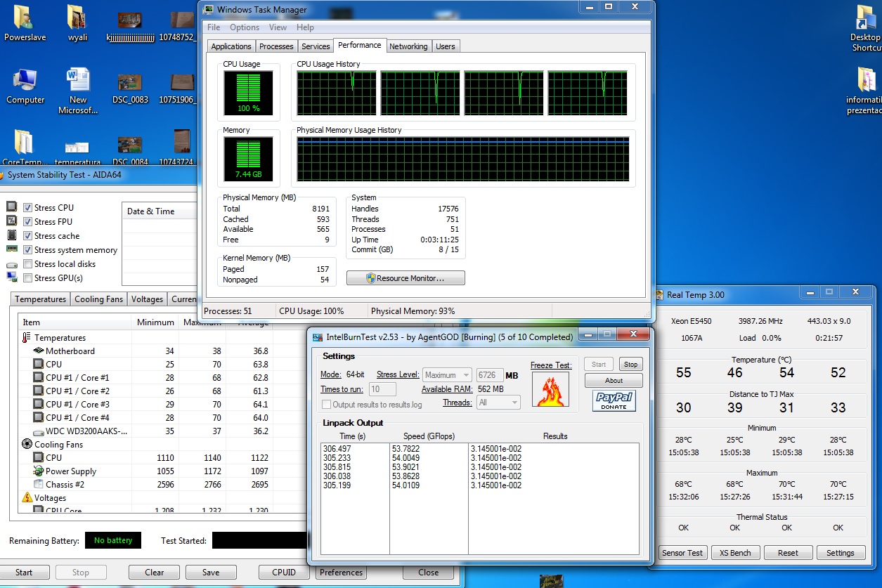Click the Times to run input field

click(382, 389)
